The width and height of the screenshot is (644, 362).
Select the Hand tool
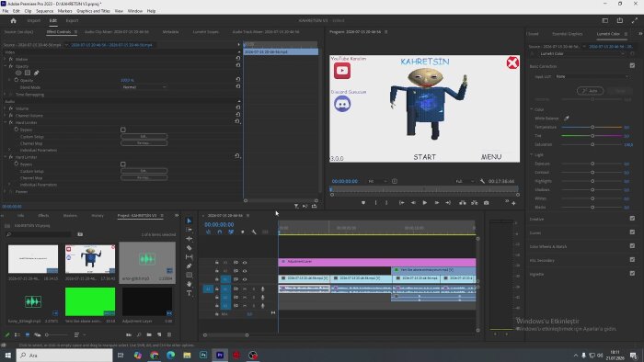[189, 284]
